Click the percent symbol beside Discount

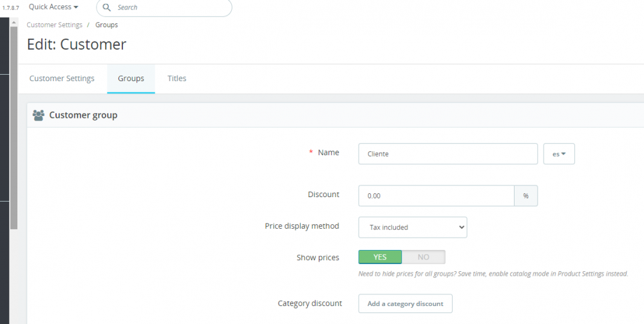coord(526,196)
